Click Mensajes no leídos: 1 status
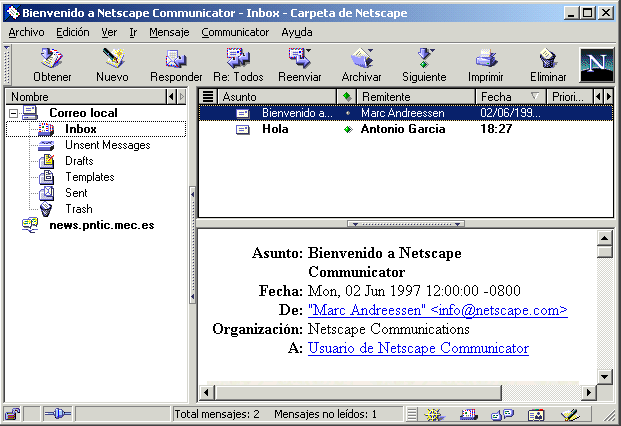The image size is (621, 426). (325, 414)
